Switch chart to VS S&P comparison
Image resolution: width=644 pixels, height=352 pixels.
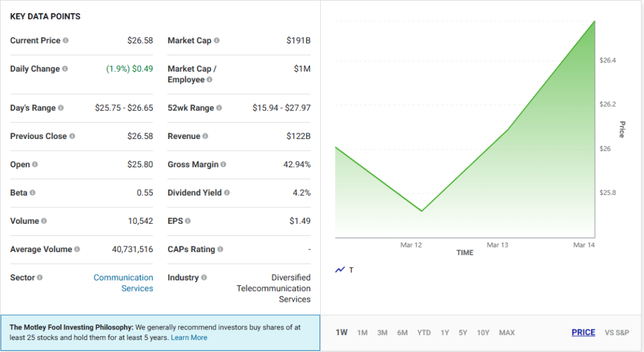tap(617, 333)
